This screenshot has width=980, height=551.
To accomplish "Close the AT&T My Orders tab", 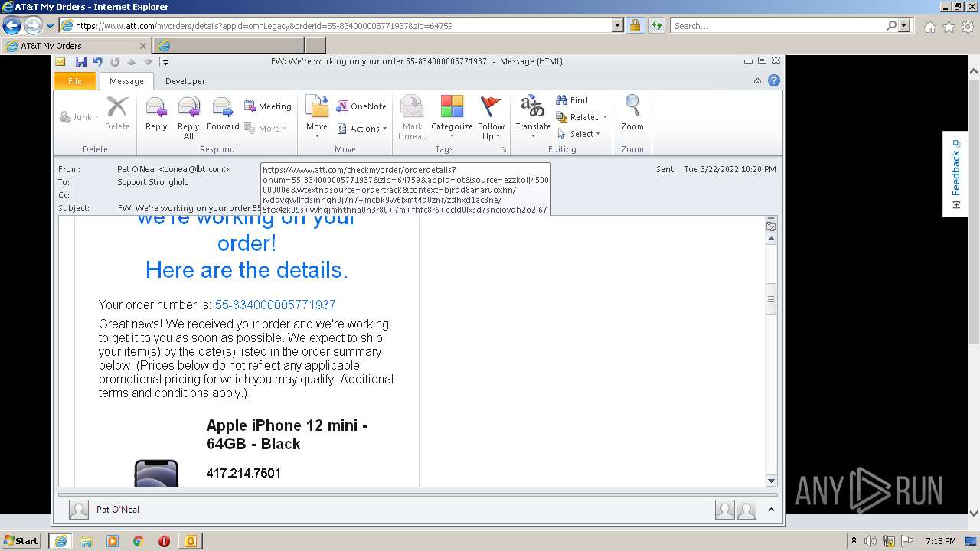I will 144,46.
